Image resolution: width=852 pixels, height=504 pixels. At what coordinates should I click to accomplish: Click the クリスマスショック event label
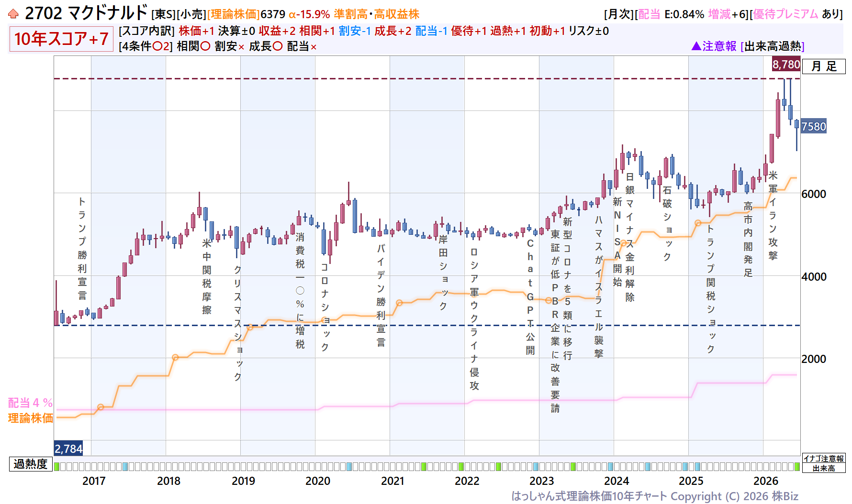tap(238, 323)
